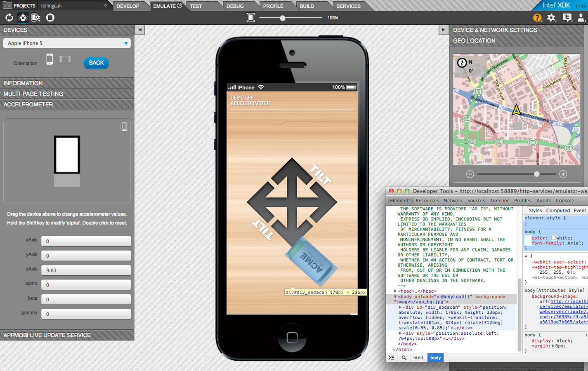Select portrait orientation

click(x=50, y=59)
